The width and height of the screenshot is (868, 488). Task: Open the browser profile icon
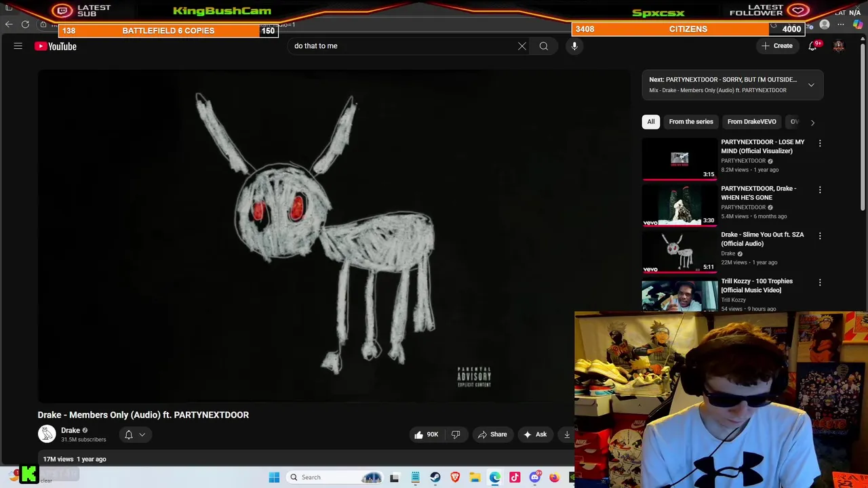click(x=825, y=25)
